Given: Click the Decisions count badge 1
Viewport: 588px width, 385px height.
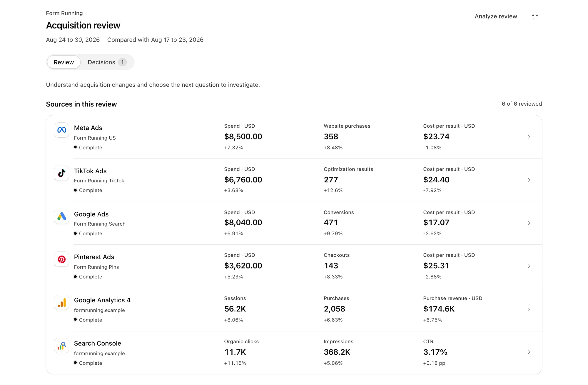Looking at the screenshot, I should [122, 62].
